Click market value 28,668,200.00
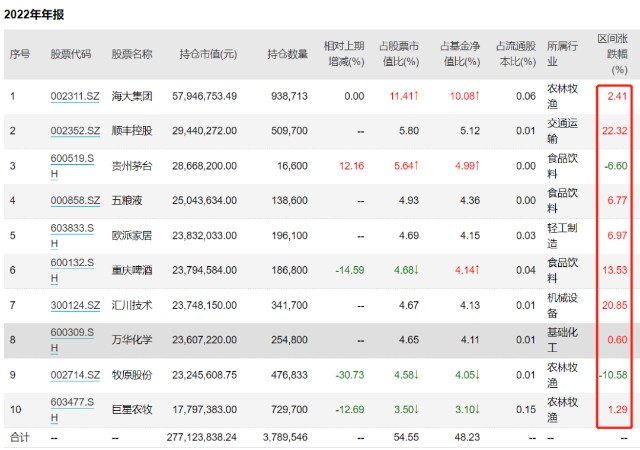Image resolution: width=640 pixels, height=450 pixels. [x=204, y=166]
